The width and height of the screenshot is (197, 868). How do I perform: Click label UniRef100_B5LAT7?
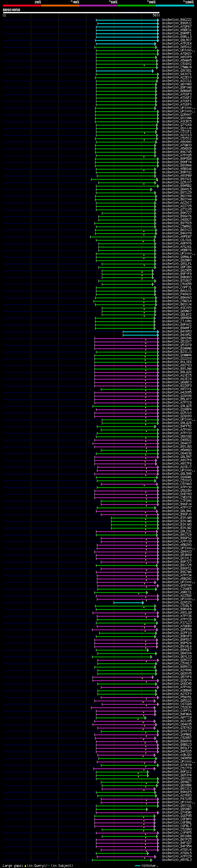pos(177,399)
